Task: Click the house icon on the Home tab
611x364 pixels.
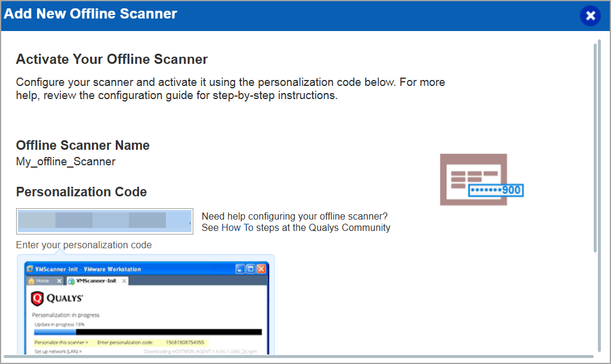Action: [x=31, y=281]
